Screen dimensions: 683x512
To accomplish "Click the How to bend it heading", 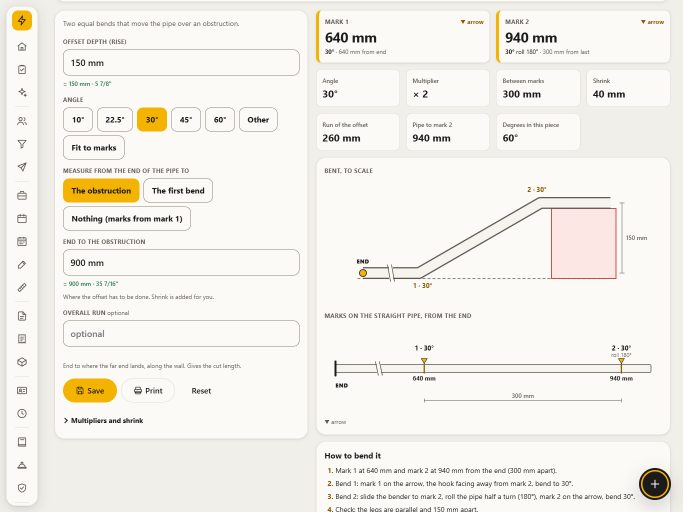I will (352, 456).
